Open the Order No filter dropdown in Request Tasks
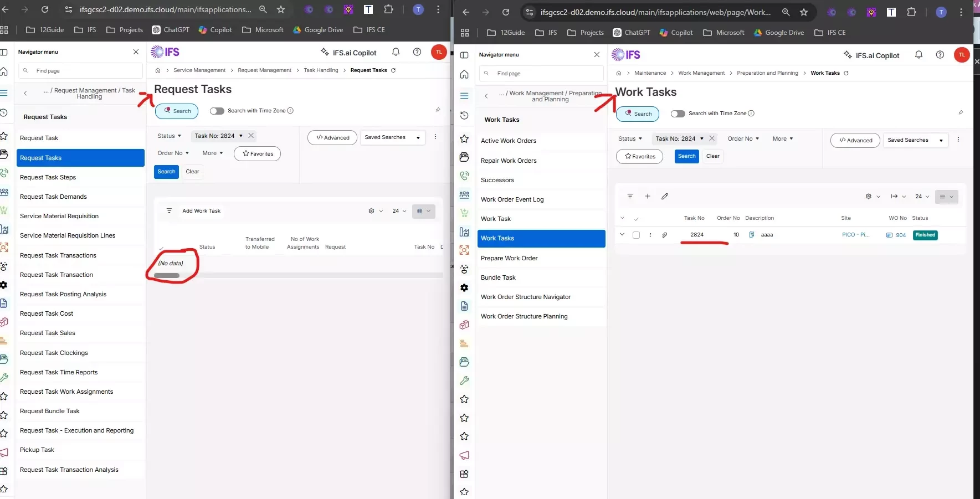The height and width of the screenshot is (499, 980). pyautogui.click(x=173, y=153)
